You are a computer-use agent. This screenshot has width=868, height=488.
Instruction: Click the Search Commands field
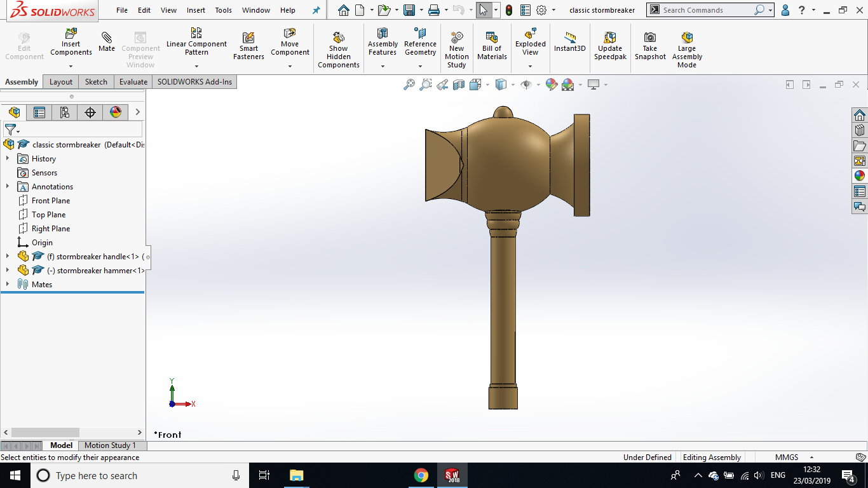tap(707, 10)
